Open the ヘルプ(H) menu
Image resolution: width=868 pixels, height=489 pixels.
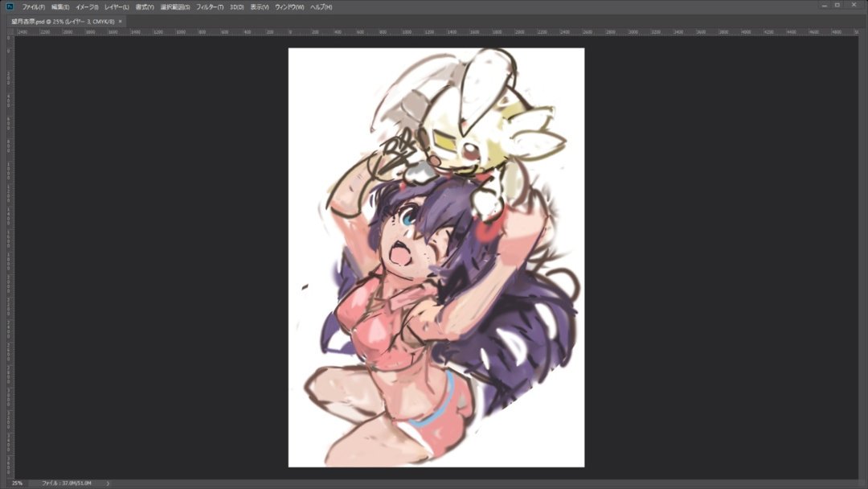point(321,7)
